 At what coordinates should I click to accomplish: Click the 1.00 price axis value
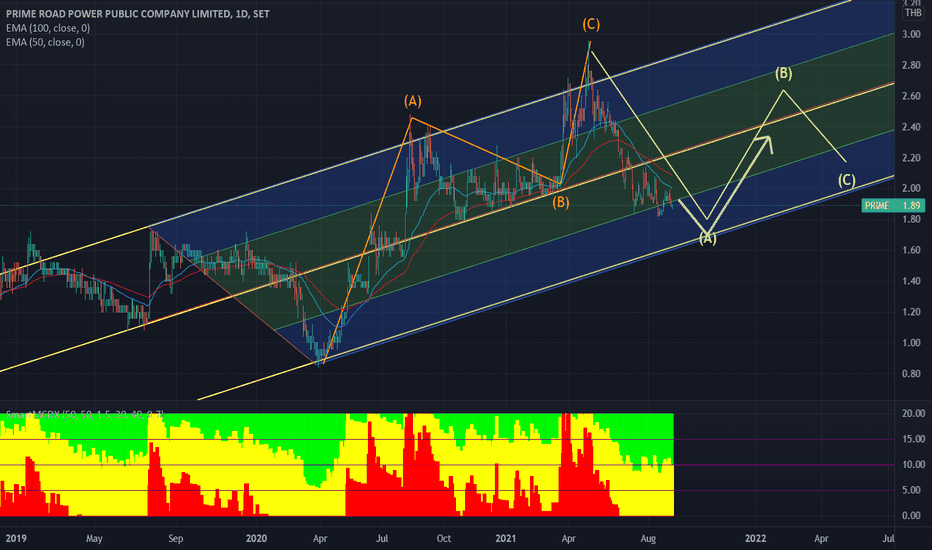pyautogui.click(x=911, y=343)
